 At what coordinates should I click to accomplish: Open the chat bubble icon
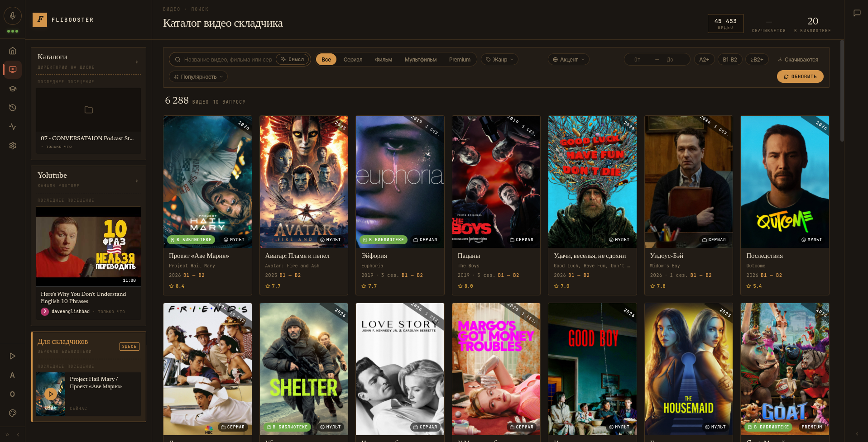tap(857, 13)
